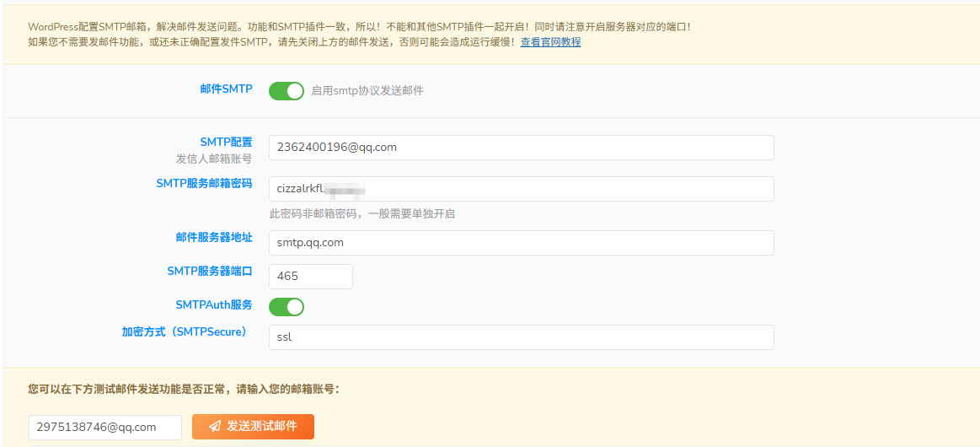Toggle the 邮件SMTP switch
This screenshot has height=447, width=980.
(x=287, y=91)
